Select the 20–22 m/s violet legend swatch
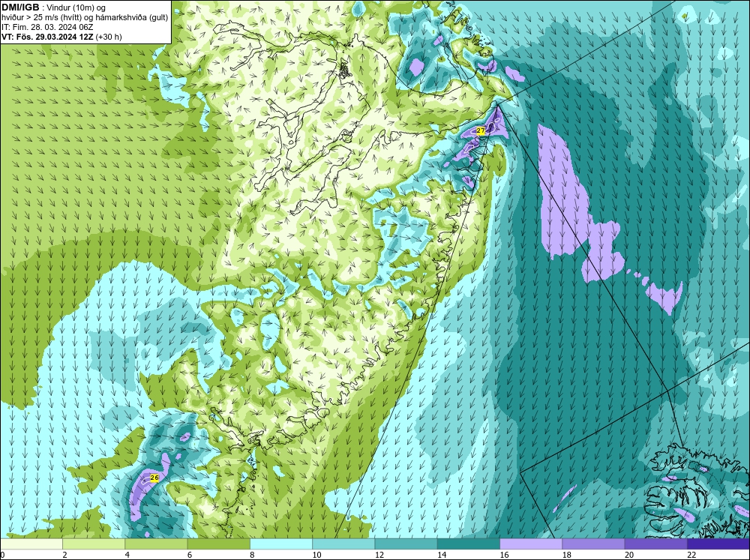Screen dimensions: 750x560 [655, 544]
